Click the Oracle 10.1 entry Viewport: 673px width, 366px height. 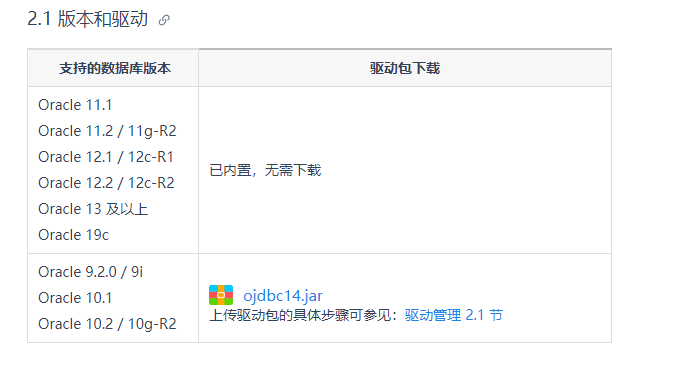(x=75, y=298)
